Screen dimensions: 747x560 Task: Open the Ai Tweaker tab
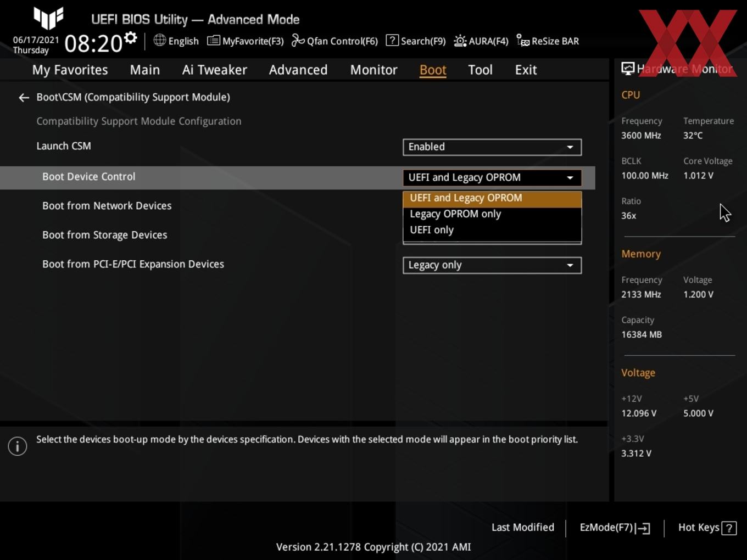[214, 70]
